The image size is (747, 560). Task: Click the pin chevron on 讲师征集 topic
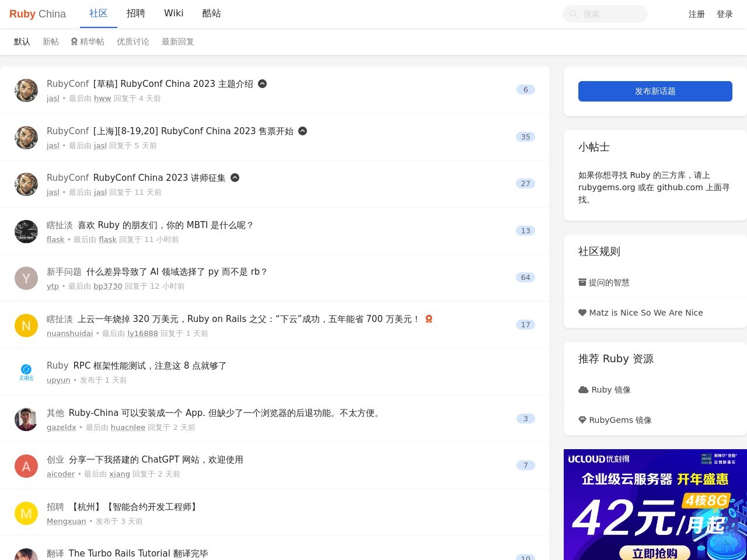click(x=235, y=177)
